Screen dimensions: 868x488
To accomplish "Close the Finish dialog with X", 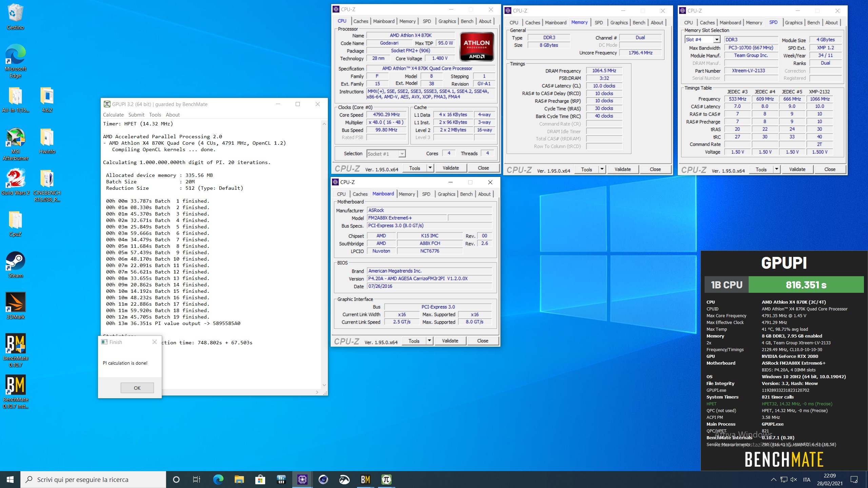I will [x=155, y=342].
